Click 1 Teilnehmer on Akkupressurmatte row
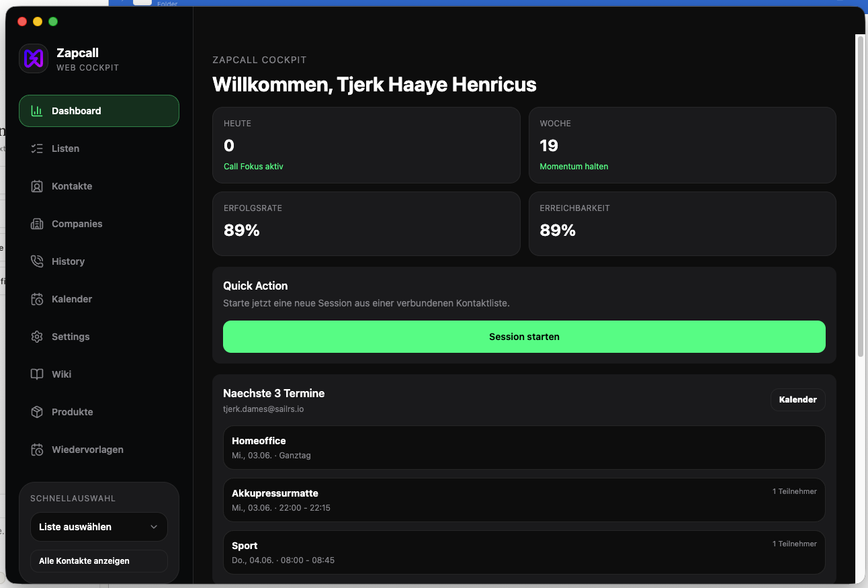Screen dimensions: 868x588 (795, 491)
